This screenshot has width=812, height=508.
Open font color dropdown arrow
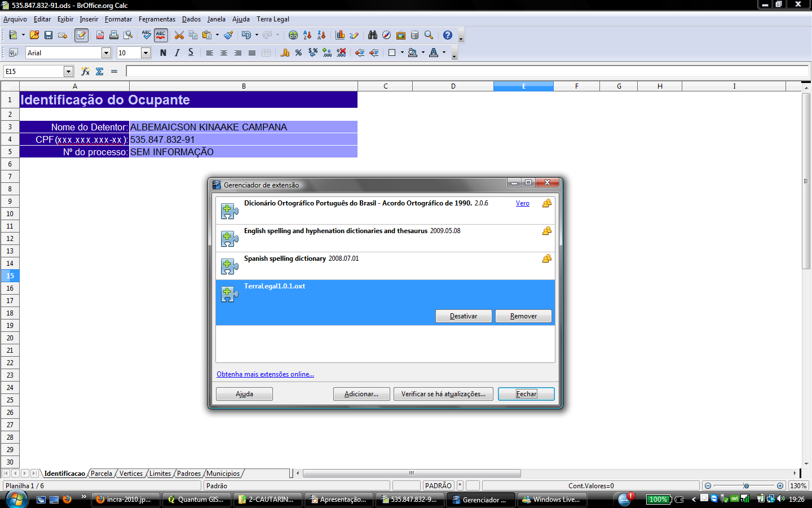pos(444,52)
